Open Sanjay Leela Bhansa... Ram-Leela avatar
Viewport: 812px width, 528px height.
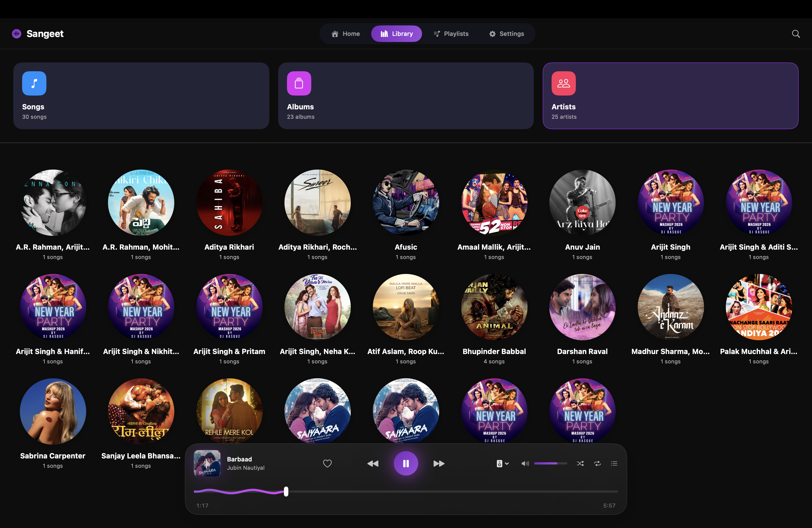point(141,411)
